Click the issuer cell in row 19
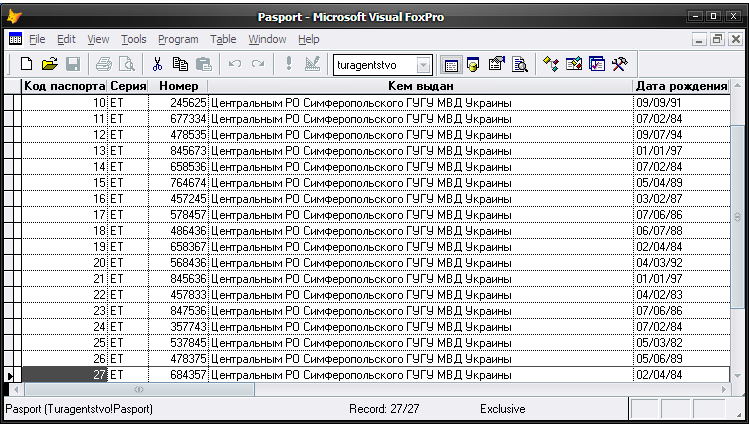The width and height of the screenshot is (749, 424). (x=421, y=247)
